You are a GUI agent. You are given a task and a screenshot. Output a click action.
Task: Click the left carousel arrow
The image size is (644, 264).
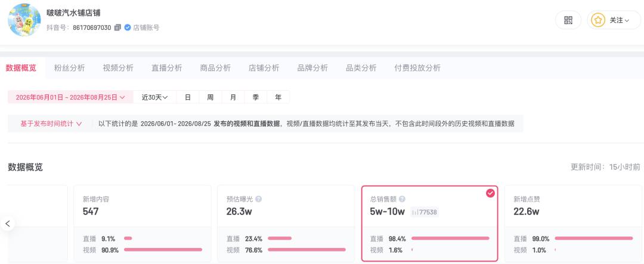(x=7, y=224)
